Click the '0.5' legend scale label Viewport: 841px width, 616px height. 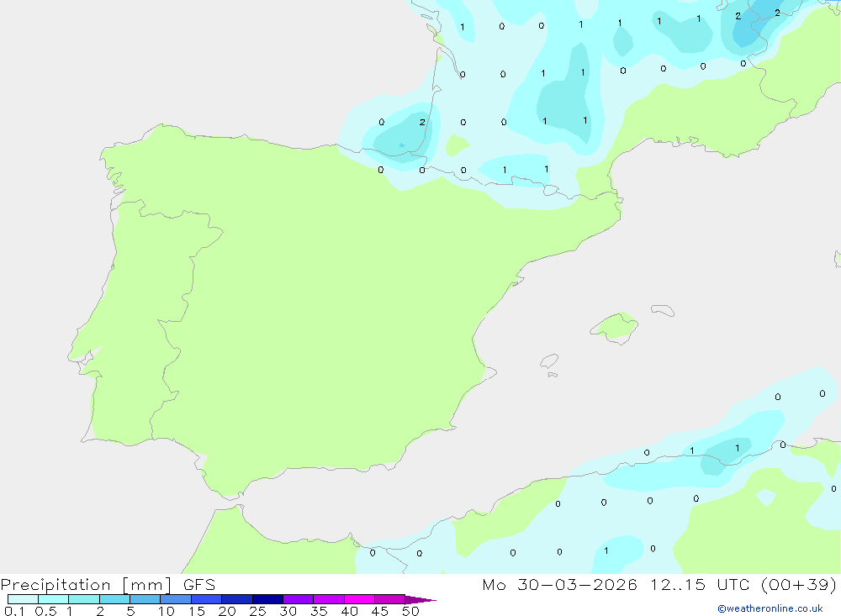coord(45,611)
